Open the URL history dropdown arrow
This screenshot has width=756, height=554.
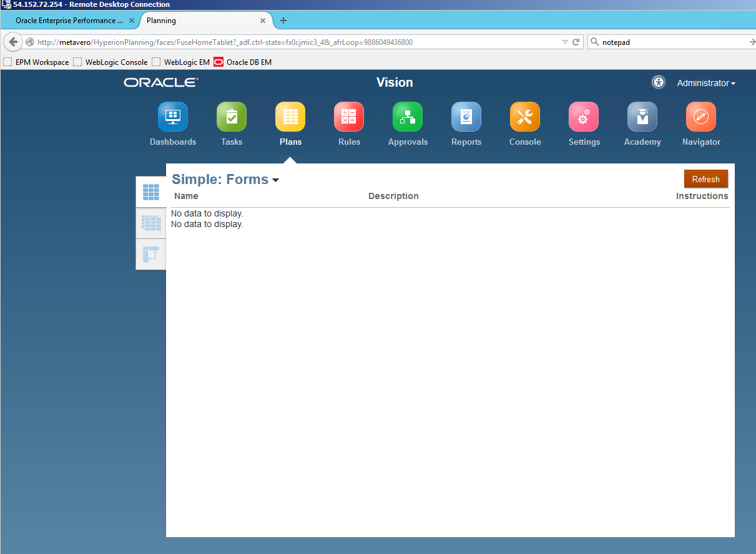click(565, 42)
